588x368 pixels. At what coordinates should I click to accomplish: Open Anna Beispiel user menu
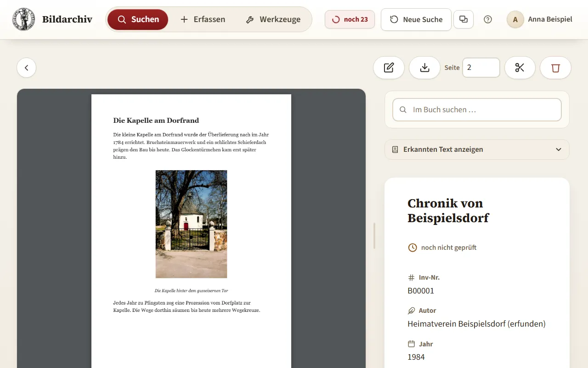pyautogui.click(x=540, y=19)
